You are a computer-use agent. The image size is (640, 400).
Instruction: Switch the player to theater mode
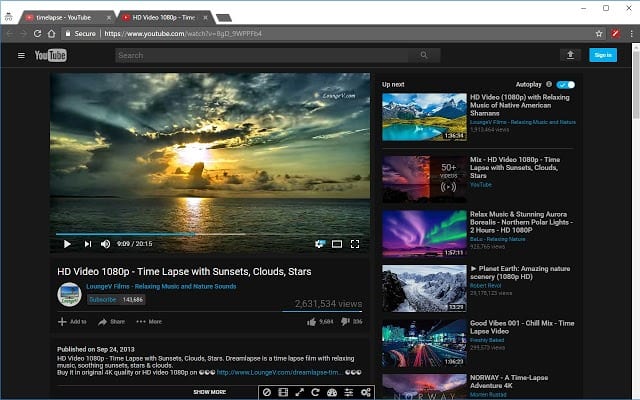[337, 243]
